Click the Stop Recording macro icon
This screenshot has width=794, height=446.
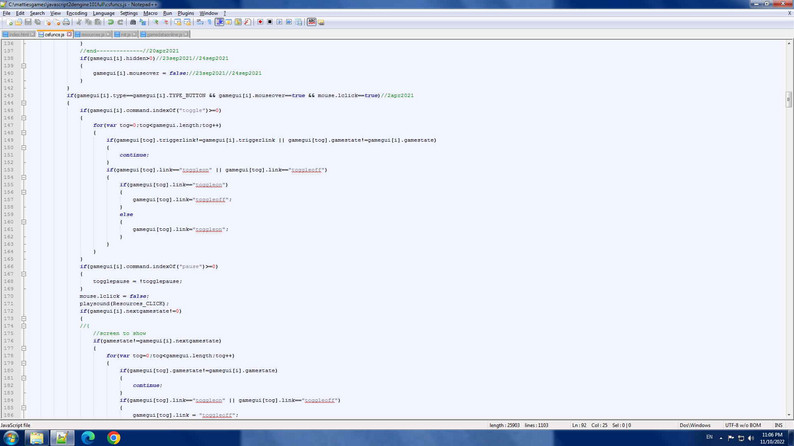coord(270,22)
